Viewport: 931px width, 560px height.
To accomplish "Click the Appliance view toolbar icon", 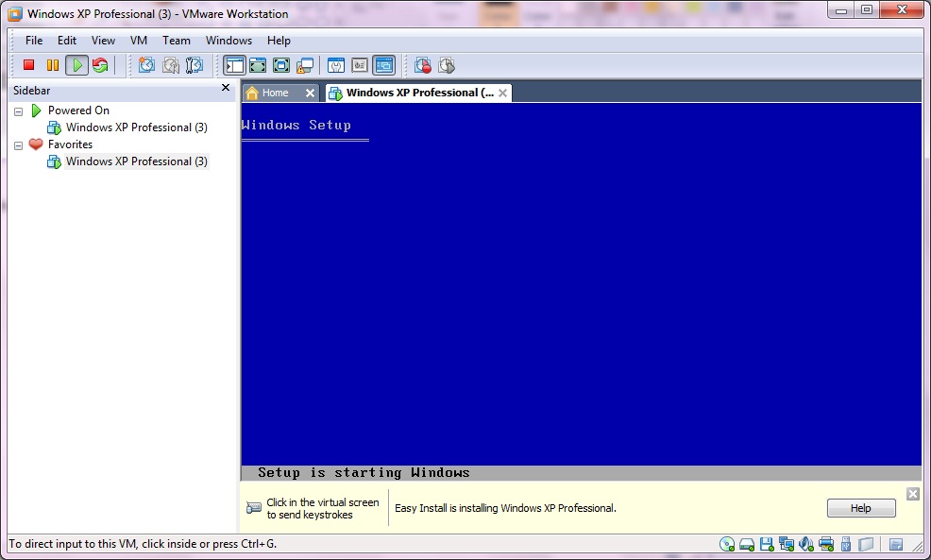I will (x=360, y=65).
